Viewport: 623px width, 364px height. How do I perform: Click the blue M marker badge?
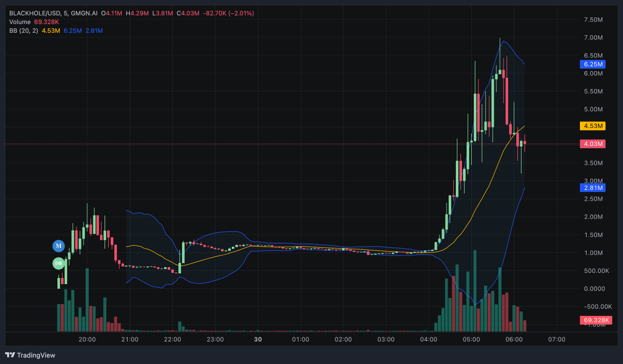pos(59,245)
